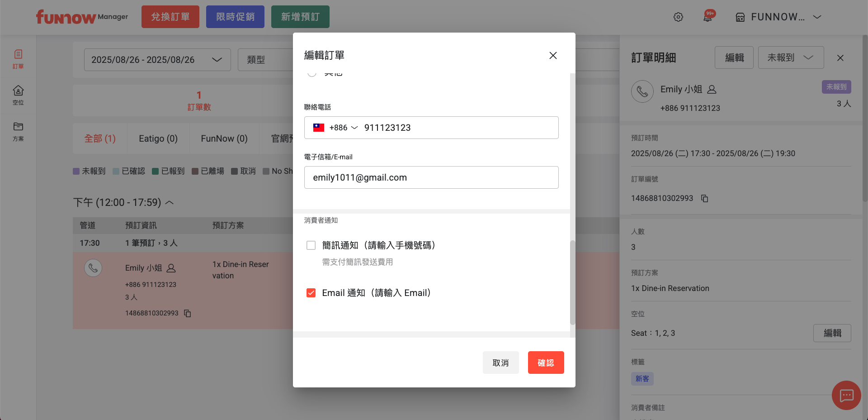Expand the 未報到 status dropdown
The height and width of the screenshot is (420, 868).
pos(791,57)
